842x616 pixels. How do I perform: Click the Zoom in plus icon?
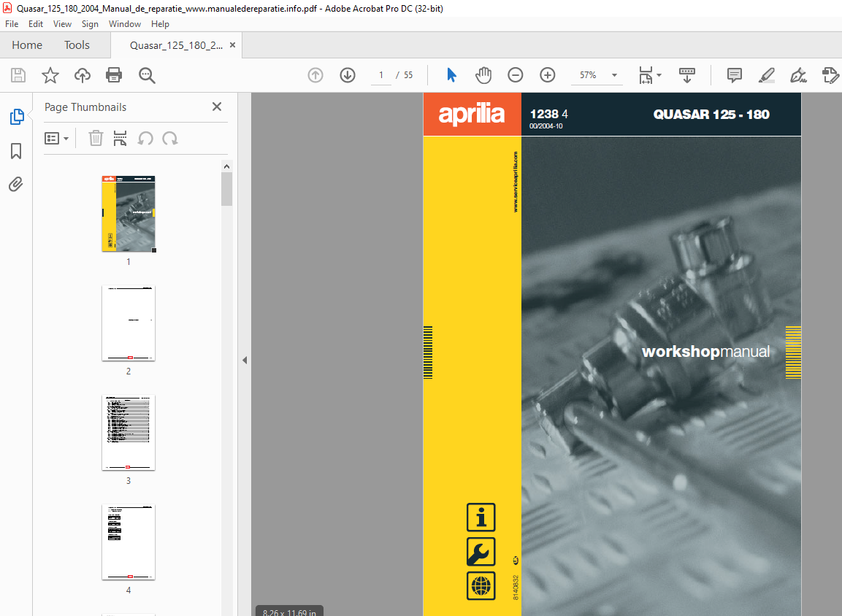point(547,75)
